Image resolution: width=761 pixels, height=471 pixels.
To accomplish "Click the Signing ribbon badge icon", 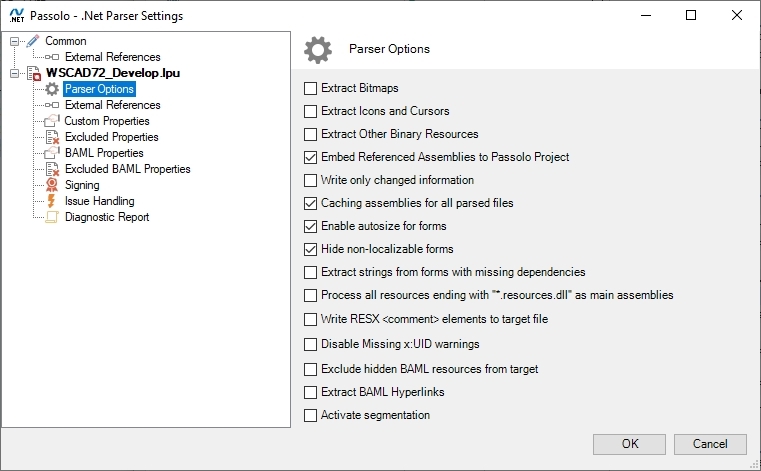I will click(52, 185).
